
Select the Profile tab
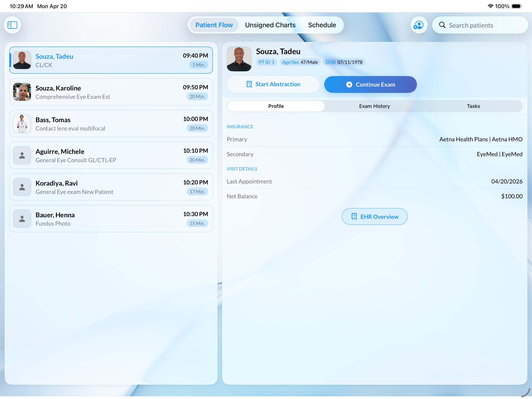point(276,106)
